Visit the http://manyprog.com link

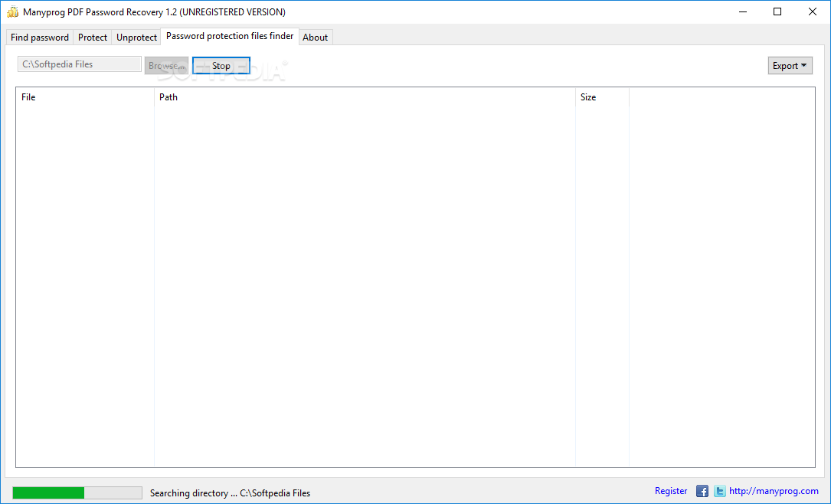click(x=774, y=491)
